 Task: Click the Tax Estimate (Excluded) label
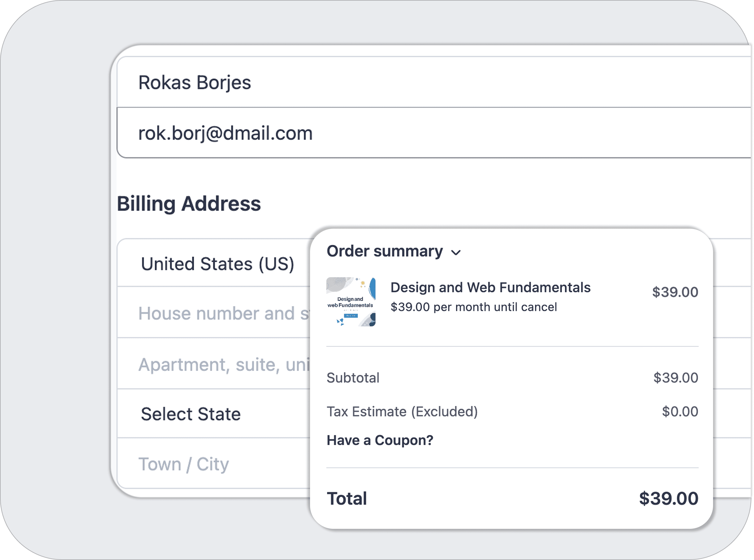pyautogui.click(x=402, y=412)
